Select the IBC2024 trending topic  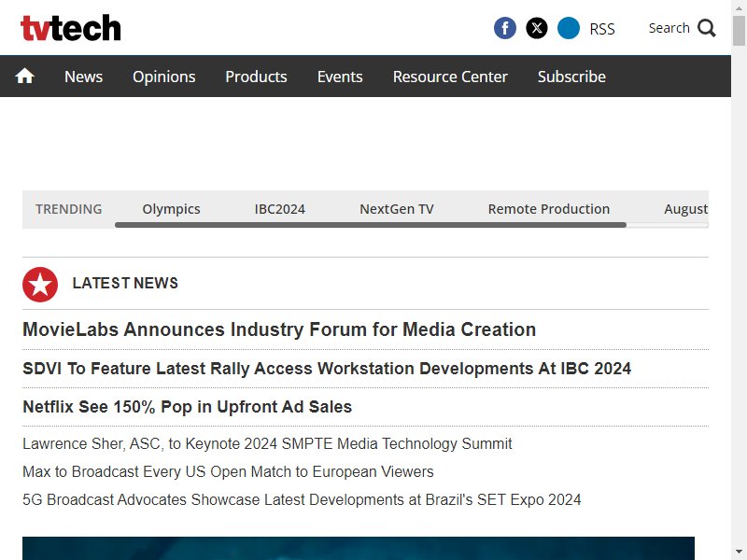(x=279, y=209)
